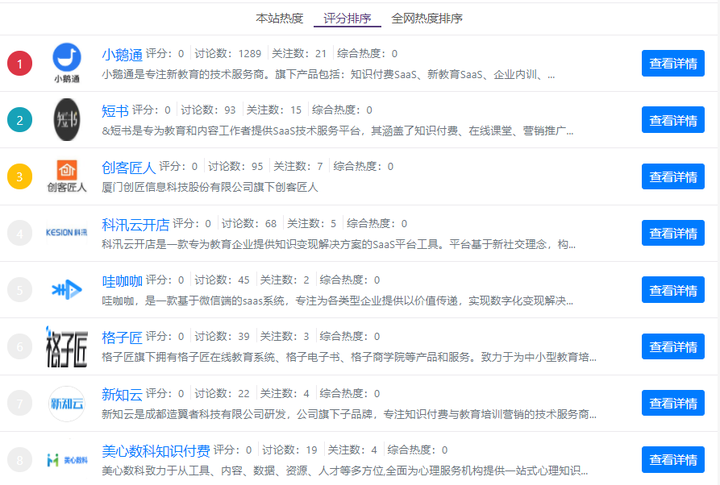Click 短书 follower count 关注数: 15
This screenshot has width=720, height=485.
[274, 110]
